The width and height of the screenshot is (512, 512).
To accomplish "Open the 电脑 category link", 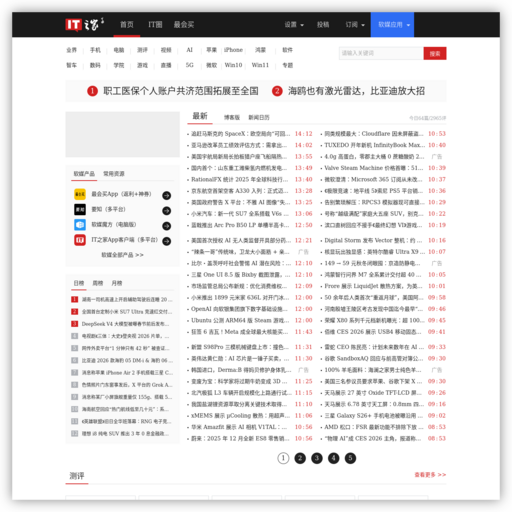I will (119, 50).
